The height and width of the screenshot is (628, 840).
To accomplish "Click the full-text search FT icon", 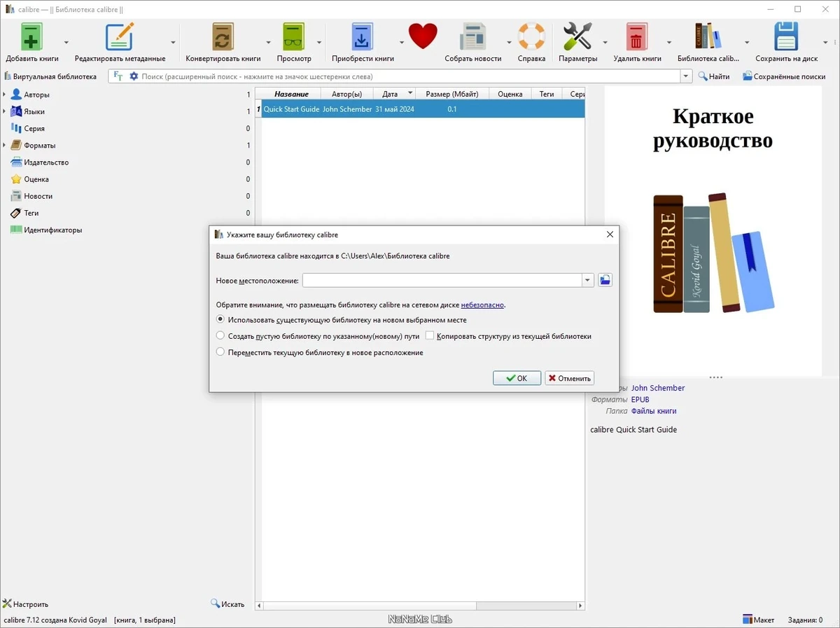I will click(x=118, y=76).
